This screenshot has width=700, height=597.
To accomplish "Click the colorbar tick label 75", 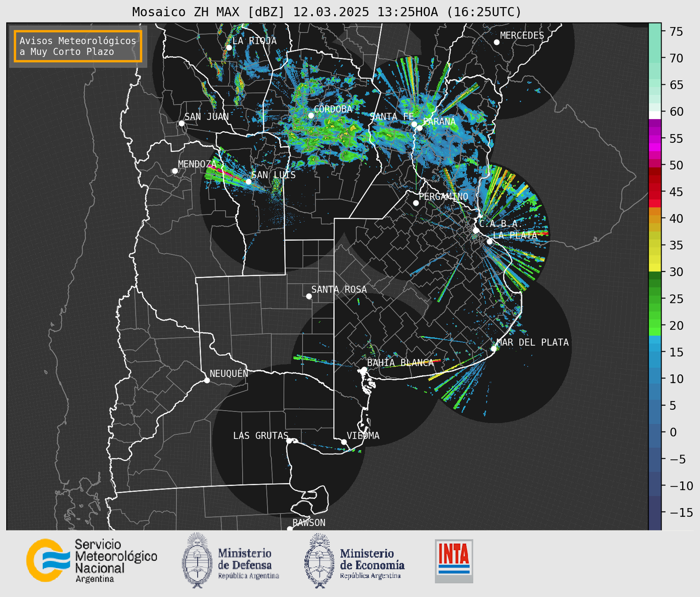I will click(x=676, y=32).
